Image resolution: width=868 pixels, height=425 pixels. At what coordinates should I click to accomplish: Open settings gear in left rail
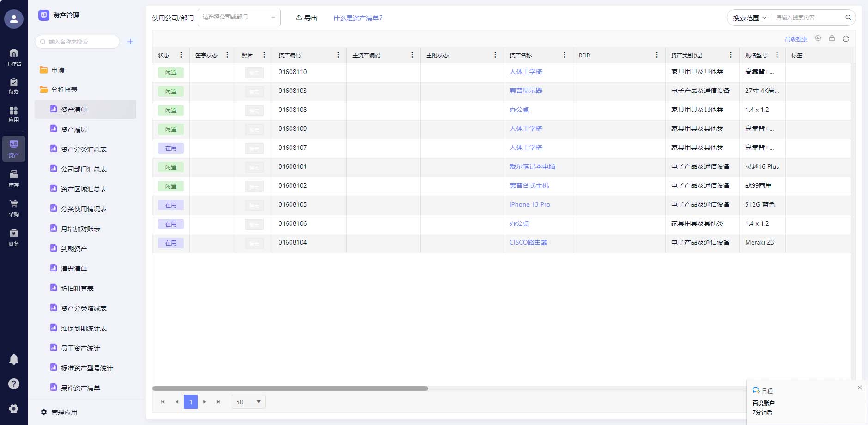tap(14, 409)
